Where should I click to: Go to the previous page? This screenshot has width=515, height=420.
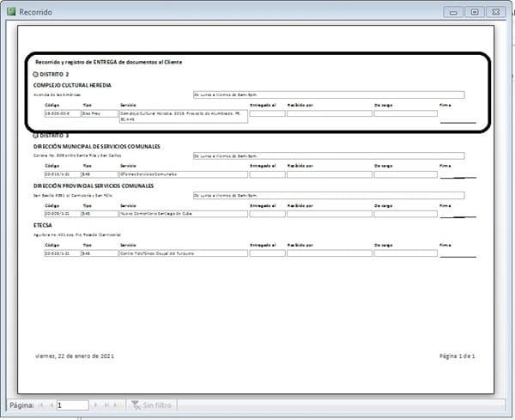pyautogui.click(x=51, y=404)
